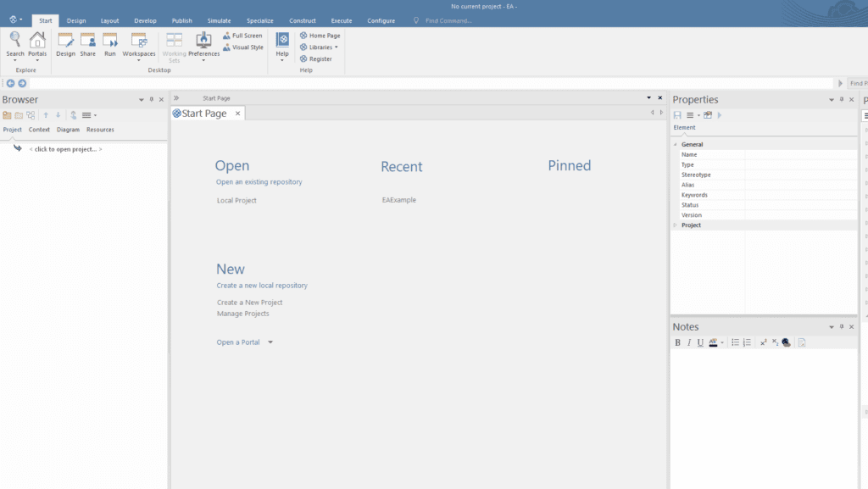Select the Context tab in the Browser panel
Viewport: 868px width, 489px height.
click(x=39, y=129)
